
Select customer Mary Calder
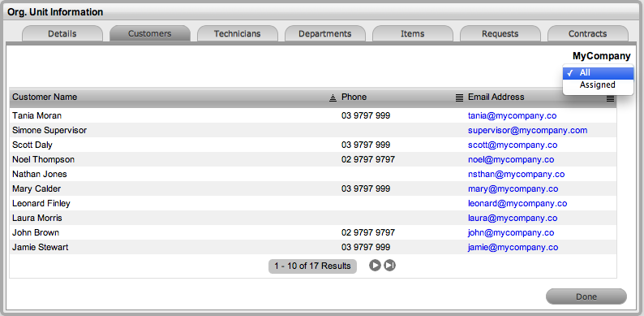click(x=36, y=189)
